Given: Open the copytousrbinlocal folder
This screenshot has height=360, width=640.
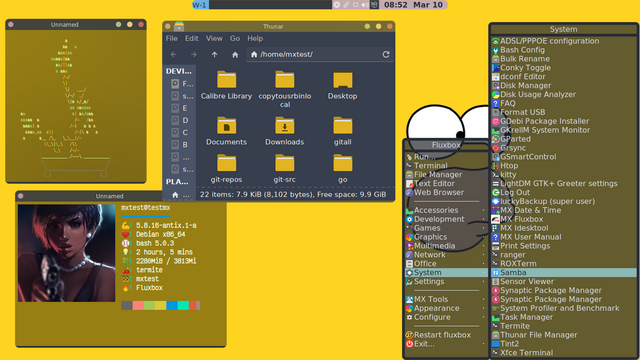Looking at the screenshot, I should click(284, 89).
